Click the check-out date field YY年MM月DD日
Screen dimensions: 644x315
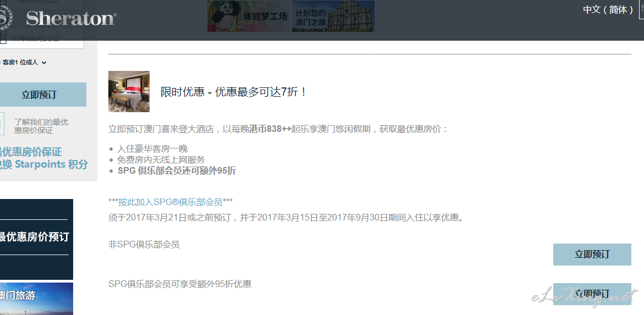(x=42, y=38)
